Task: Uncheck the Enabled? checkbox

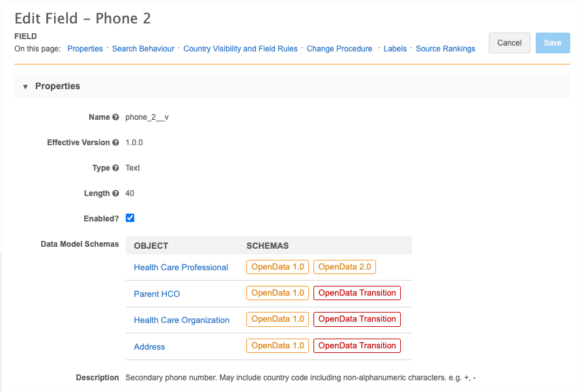Action: tap(130, 218)
